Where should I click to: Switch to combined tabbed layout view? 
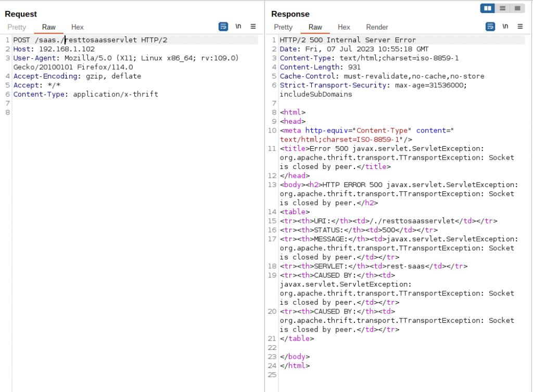point(517,8)
